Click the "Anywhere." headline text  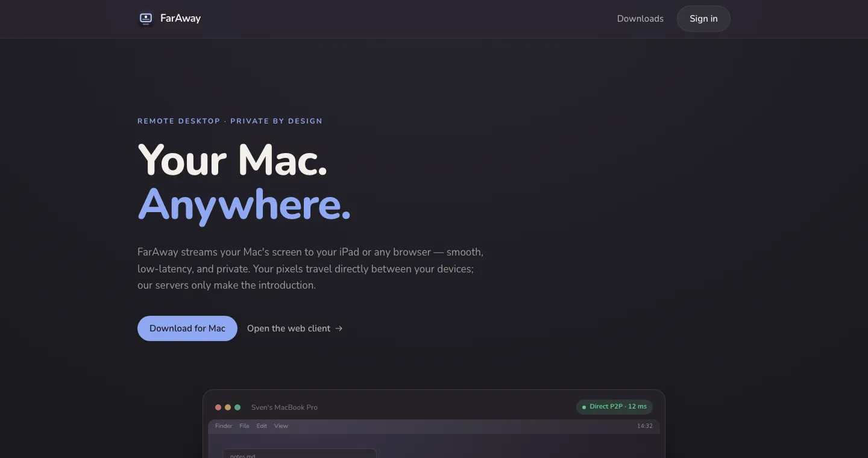pos(244,205)
